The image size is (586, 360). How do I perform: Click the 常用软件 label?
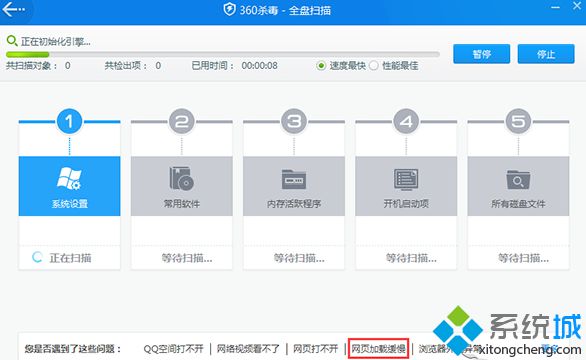[x=182, y=204]
